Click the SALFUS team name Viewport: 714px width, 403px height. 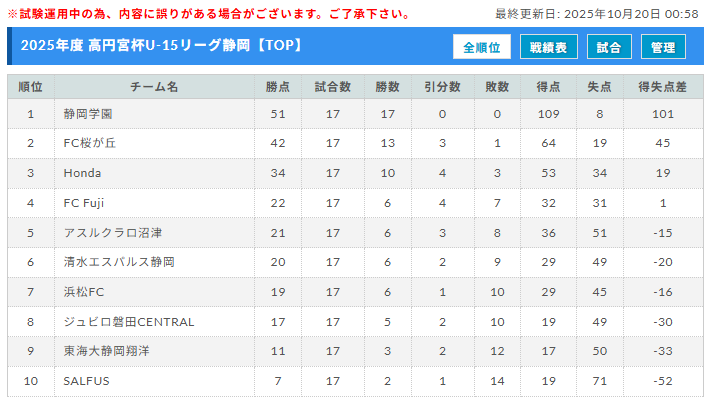86,381
